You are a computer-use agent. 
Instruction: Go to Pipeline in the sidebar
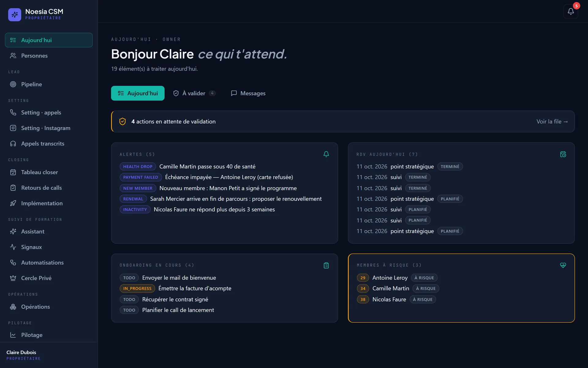tap(49, 84)
